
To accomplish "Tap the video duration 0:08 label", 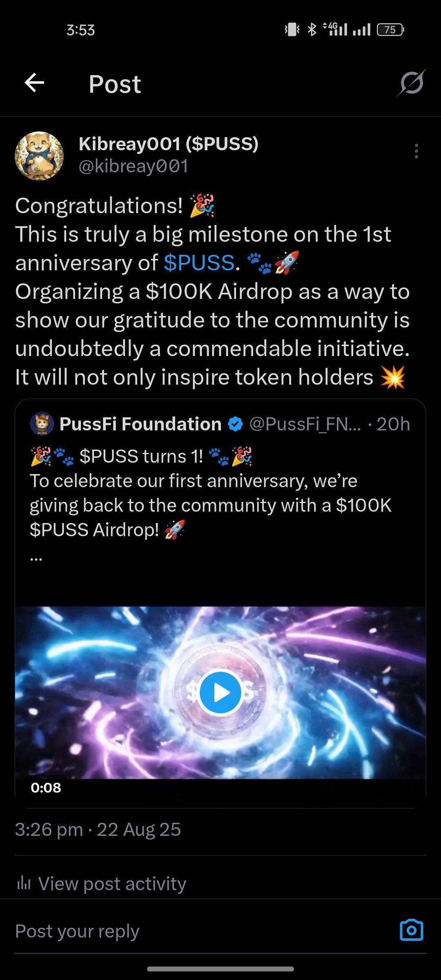I will [46, 788].
